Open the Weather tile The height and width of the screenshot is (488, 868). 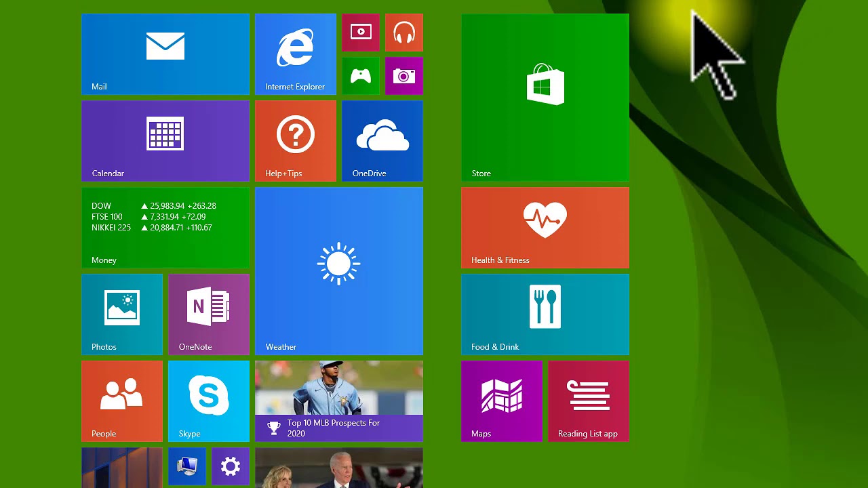tap(339, 271)
